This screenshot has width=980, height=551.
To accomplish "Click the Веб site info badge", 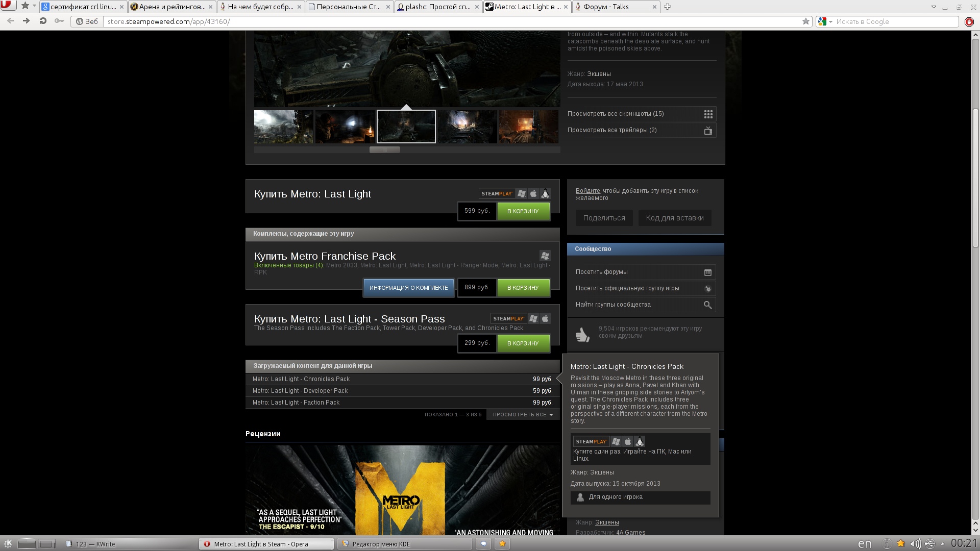I will pos(87,21).
